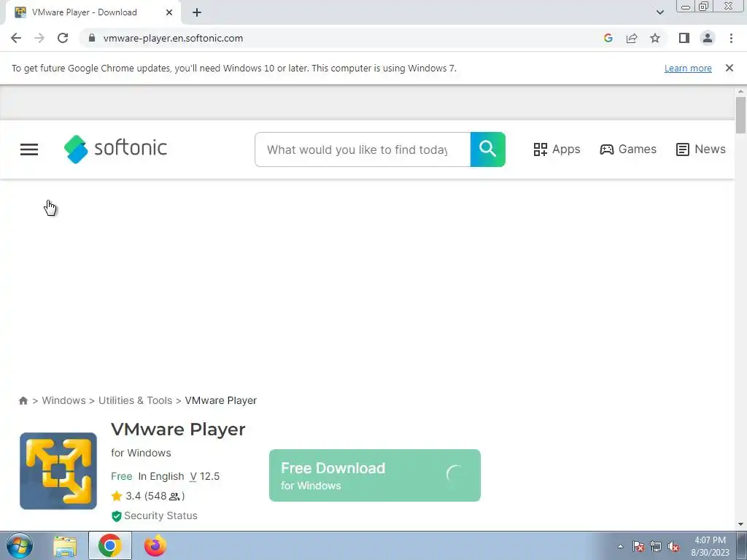Launch Firefox from the taskbar
This screenshot has width=747, height=560.
tap(155, 545)
